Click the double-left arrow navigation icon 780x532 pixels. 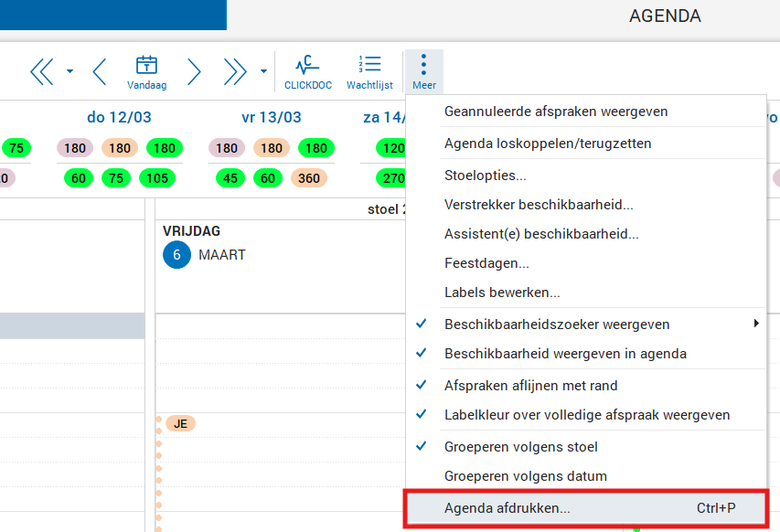(x=42, y=71)
